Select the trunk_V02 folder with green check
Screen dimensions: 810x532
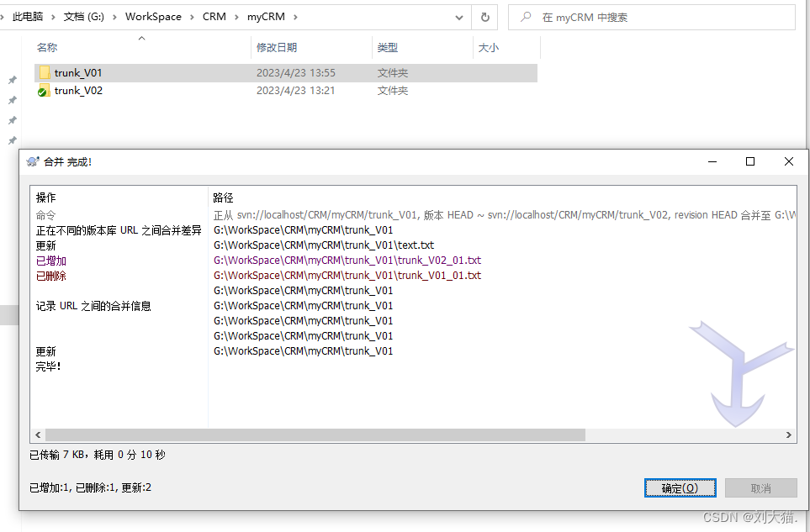[44, 91]
